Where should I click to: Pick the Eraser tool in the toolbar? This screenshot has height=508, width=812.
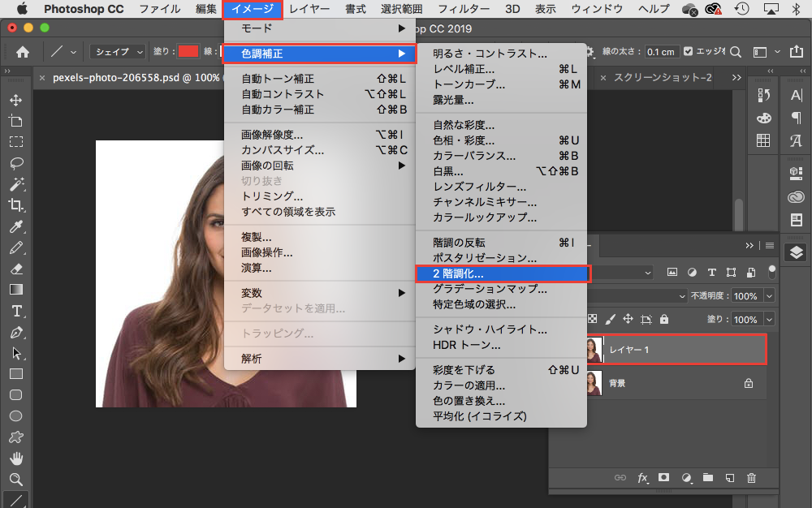tap(15, 269)
